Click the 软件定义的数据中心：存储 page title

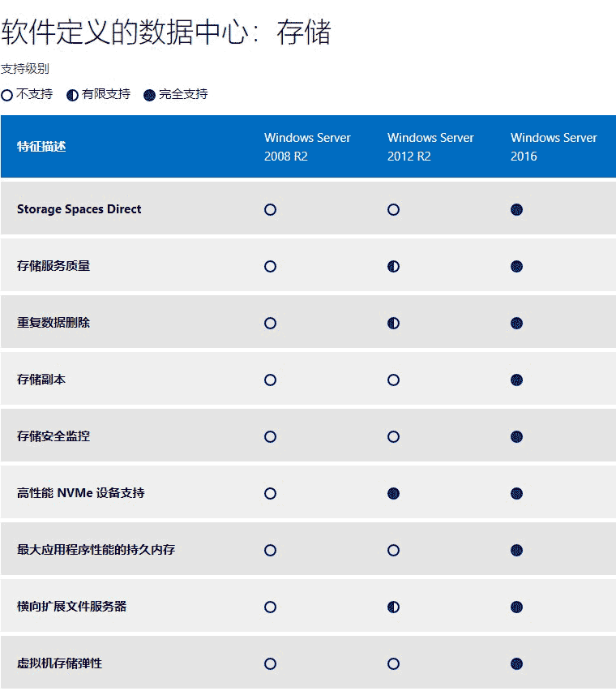(166, 32)
